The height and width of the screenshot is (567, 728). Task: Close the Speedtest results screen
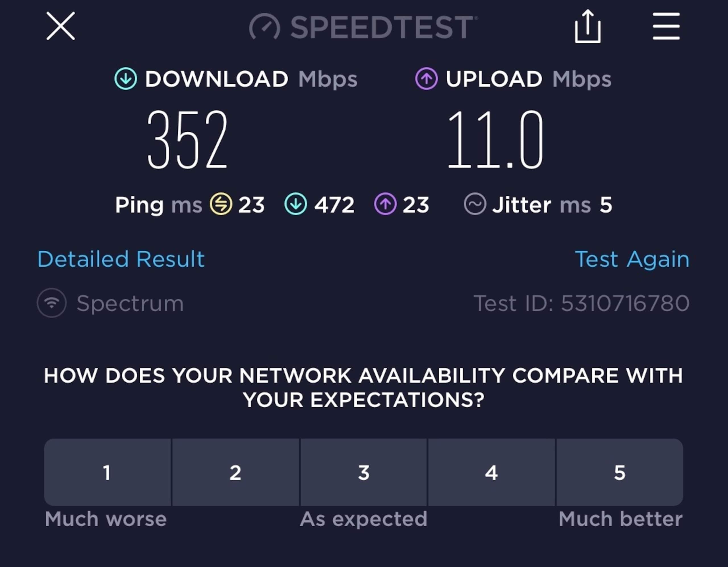pos(60,26)
